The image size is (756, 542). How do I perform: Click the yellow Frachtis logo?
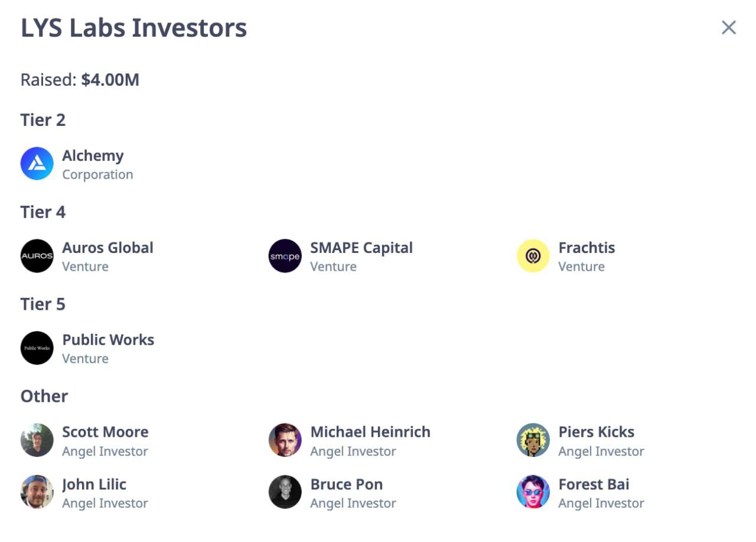click(533, 256)
